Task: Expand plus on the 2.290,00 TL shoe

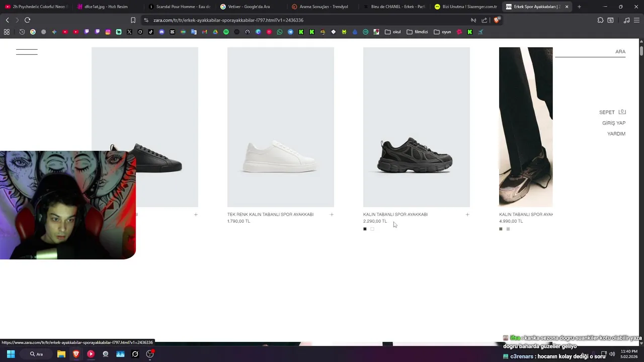Action: [x=467, y=215]
